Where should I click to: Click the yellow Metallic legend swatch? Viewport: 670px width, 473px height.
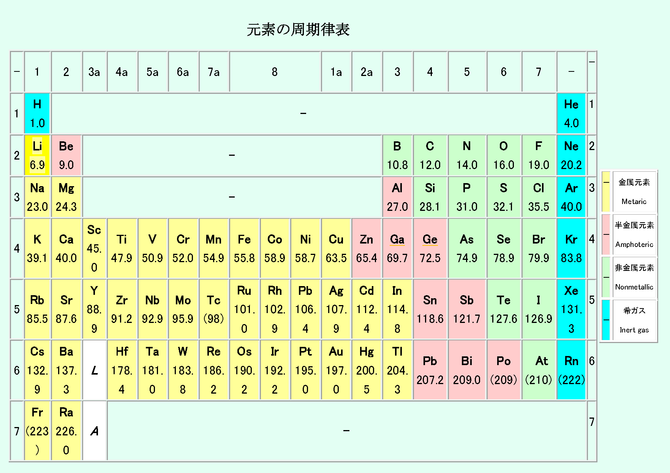pos(606,191)
